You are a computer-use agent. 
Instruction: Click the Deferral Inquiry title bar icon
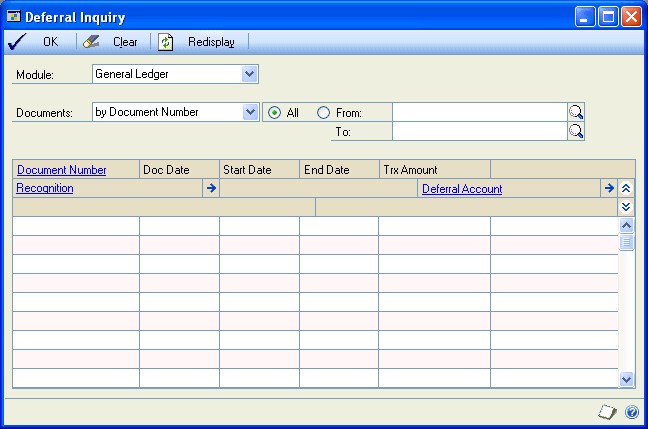coord(14,17)
